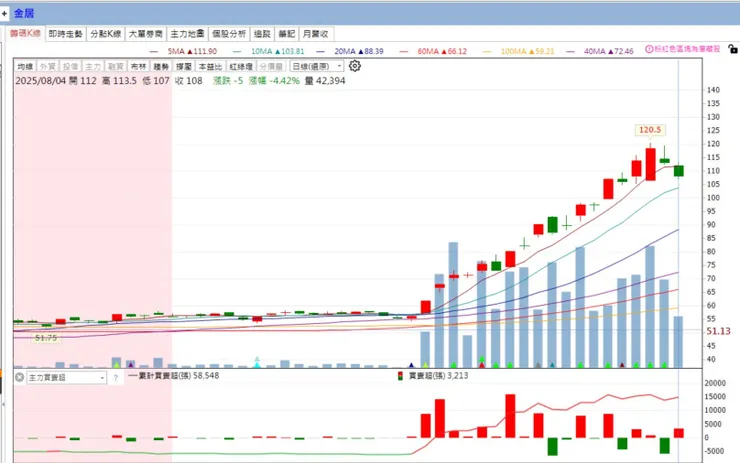Viewport: 740px width, 463px height.
Task: Toggle the 均線 overlay button
Action: [25, 67]
